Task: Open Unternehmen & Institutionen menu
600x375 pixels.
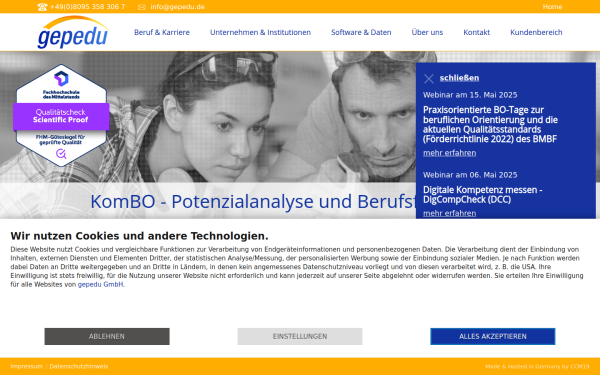Action: click(260, 32)
